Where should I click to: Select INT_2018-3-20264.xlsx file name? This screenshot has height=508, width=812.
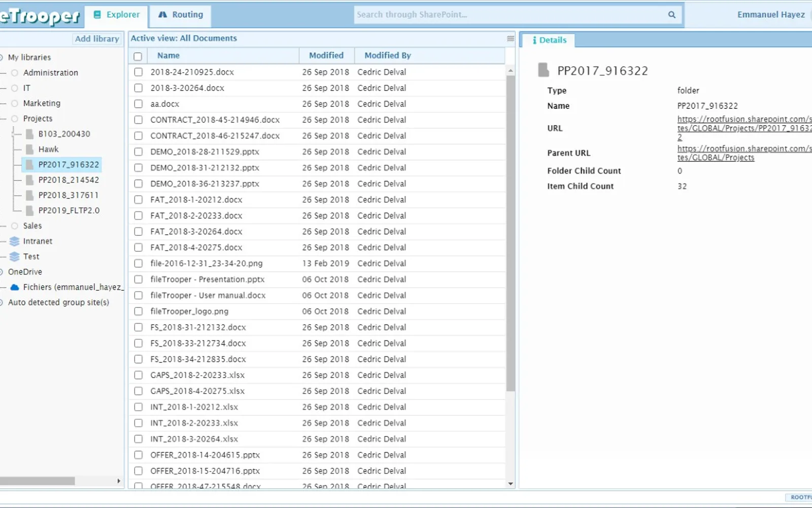coord(194,439)
